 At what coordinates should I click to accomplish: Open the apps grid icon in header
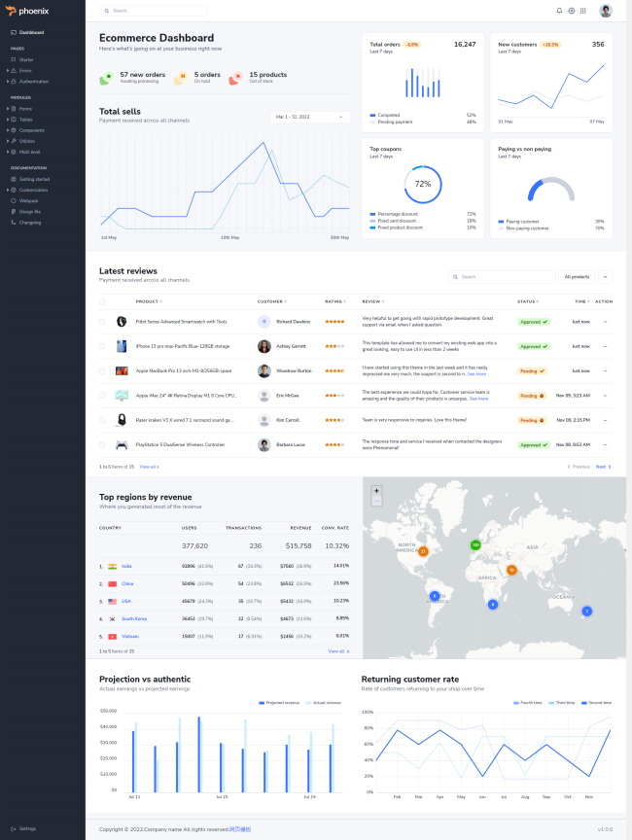(583, 11)
